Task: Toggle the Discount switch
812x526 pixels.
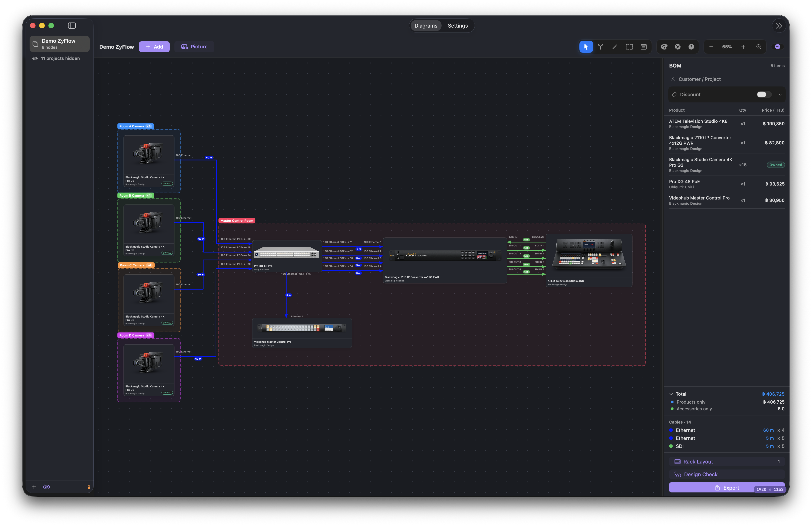Action: click(764, 94)
